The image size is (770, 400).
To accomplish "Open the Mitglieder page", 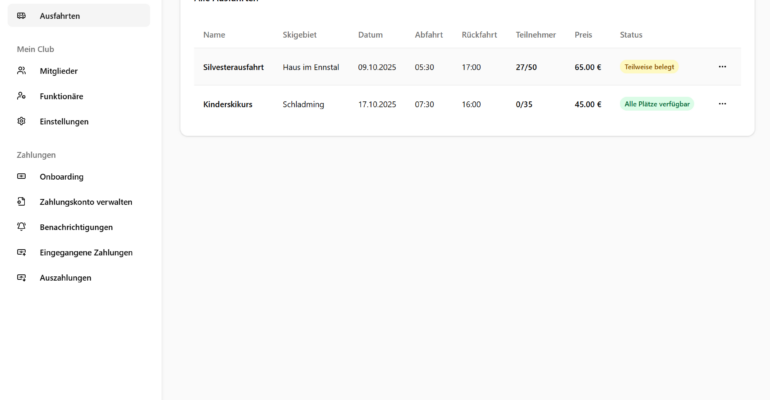I will 58,71.
